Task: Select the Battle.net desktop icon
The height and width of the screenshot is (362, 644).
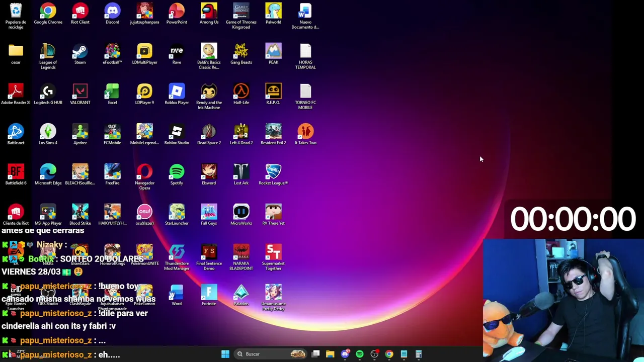Action: [16, 134]
